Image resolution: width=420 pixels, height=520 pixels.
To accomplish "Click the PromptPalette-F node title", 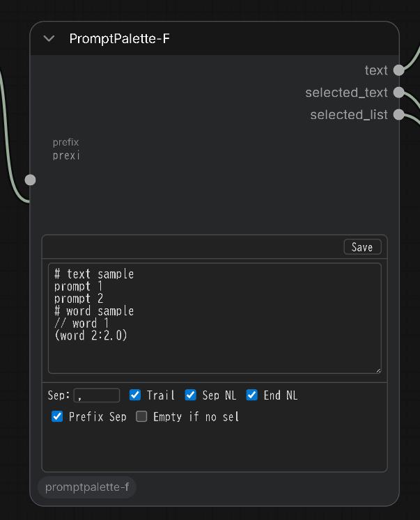I will pos(119,39).
